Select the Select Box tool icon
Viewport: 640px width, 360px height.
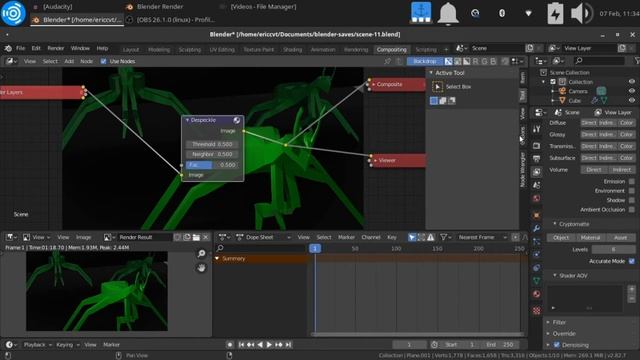tap(437, 87)
